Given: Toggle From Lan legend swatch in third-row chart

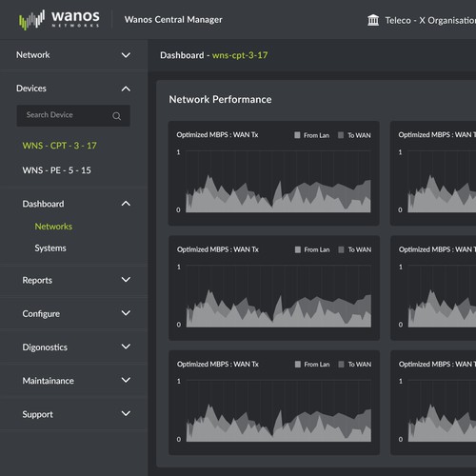Looking at the screenshot, I should (x=298, y=365).
